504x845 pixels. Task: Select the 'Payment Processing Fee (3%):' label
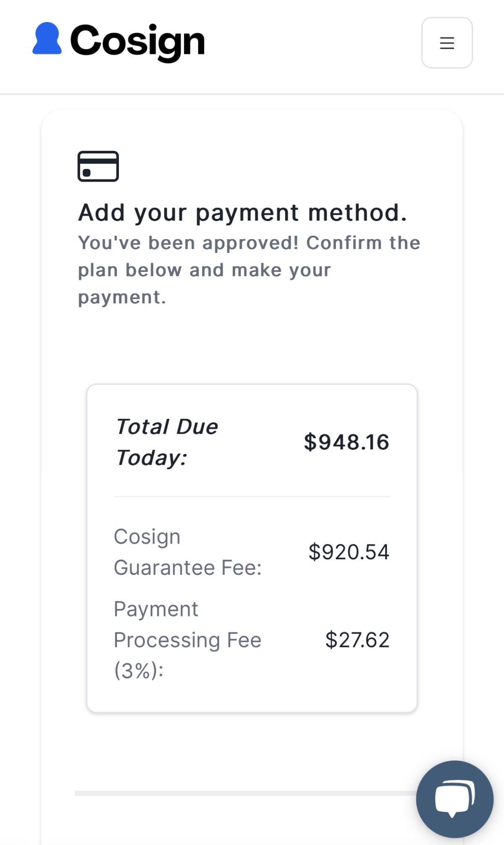tap(187, 640)
